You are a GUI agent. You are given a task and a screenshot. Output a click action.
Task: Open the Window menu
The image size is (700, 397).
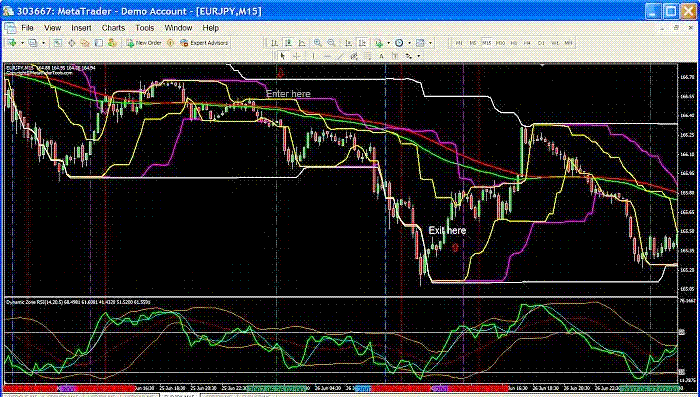[178, 28]
